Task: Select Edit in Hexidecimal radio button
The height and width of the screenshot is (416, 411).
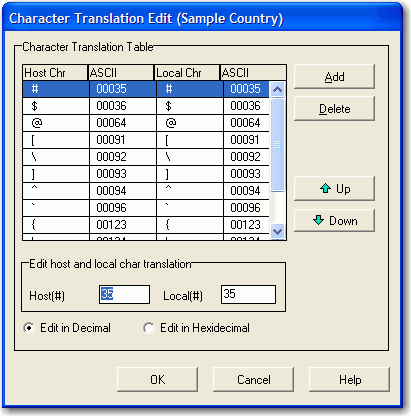Action: pyautogui.click(x=148, y=328)
